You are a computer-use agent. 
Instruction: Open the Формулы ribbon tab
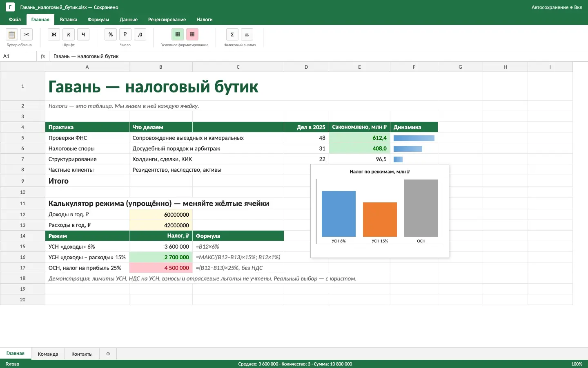coord(98,20)
